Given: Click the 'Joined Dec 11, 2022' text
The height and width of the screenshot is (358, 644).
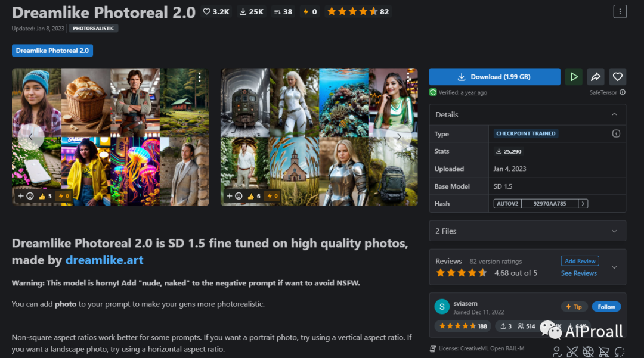Looking at the screenshot, I should (478, 312).
